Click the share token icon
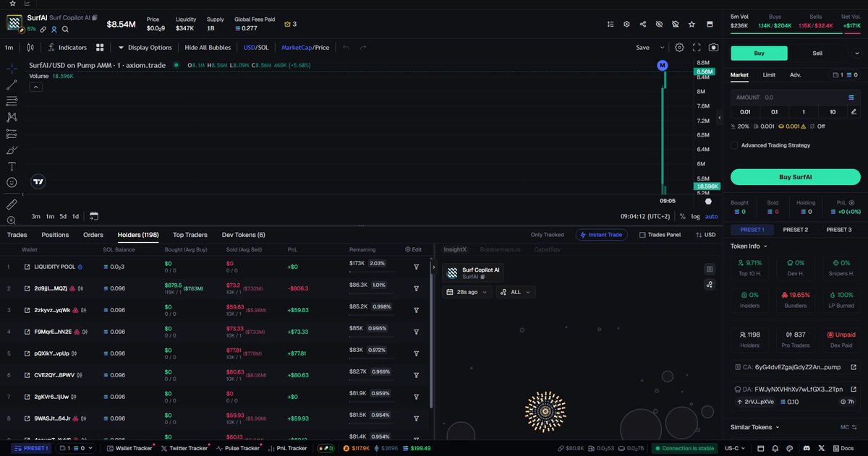 [x=643, y=24]
